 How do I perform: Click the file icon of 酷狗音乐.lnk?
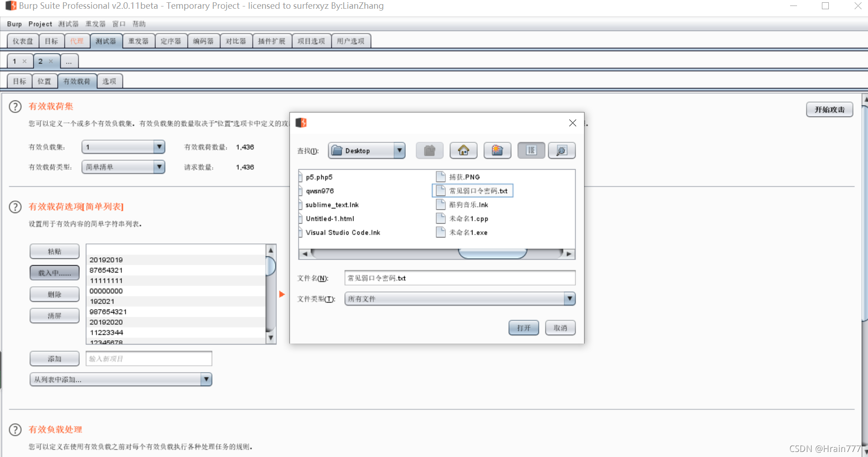[x=441, y=204]
